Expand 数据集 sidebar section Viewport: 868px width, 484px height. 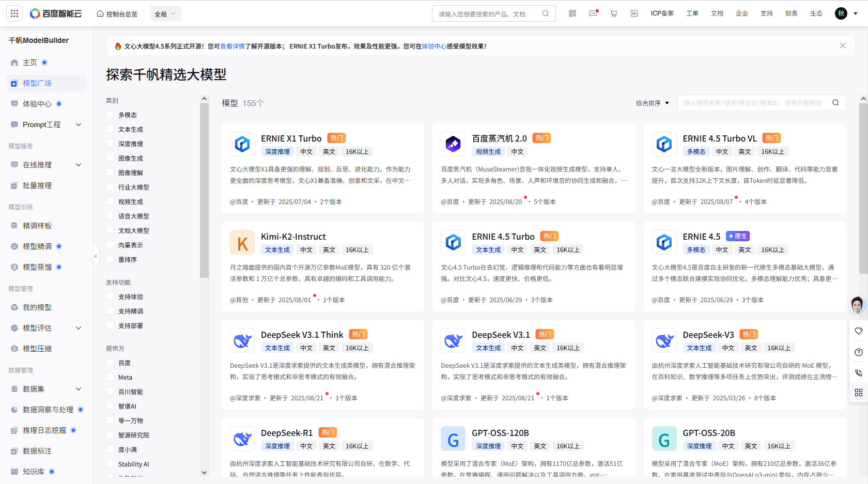(x=79, y=389)
